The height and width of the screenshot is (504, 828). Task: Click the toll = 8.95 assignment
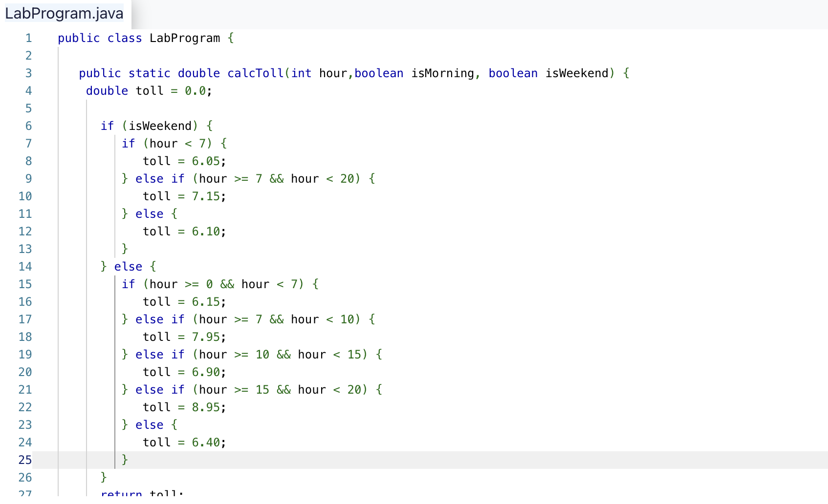click(x=184, y=407)
